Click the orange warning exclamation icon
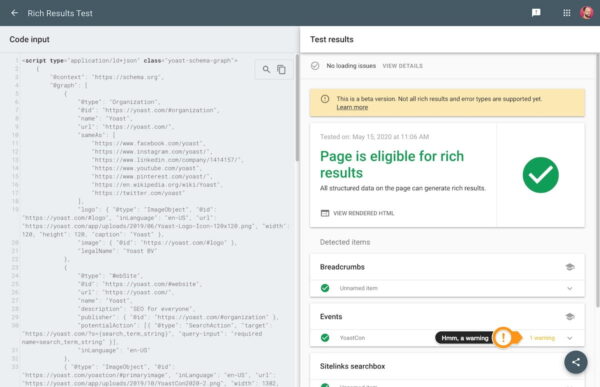Viewport: 600px width, 387px height. [503, 338]
